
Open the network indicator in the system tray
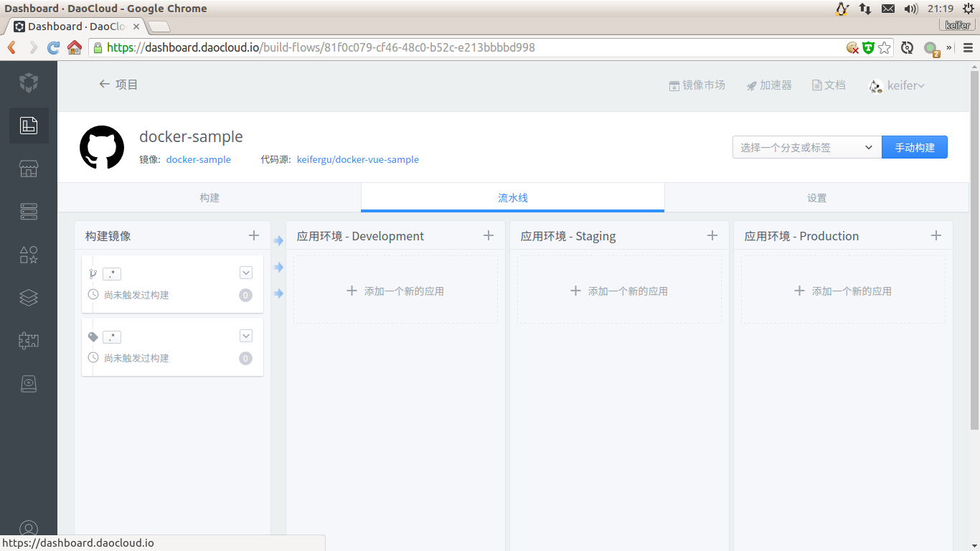tap(865, 9)
